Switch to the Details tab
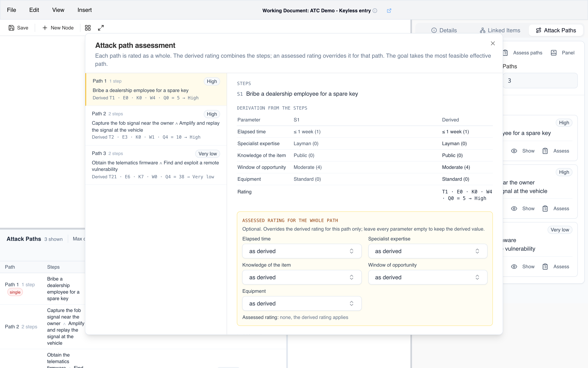Screen dimensions: 588x368 coord(444,30)
